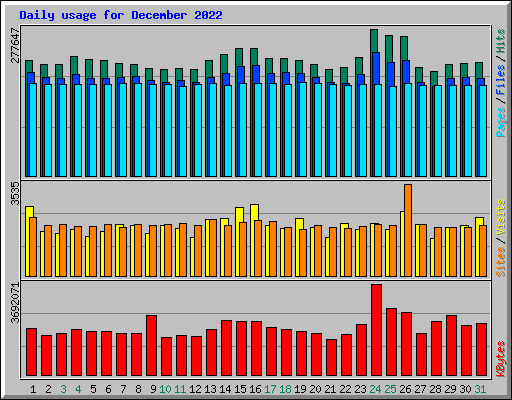Click green day 4 label
This screenshot has width=512, height=400.
pos(78,389)
